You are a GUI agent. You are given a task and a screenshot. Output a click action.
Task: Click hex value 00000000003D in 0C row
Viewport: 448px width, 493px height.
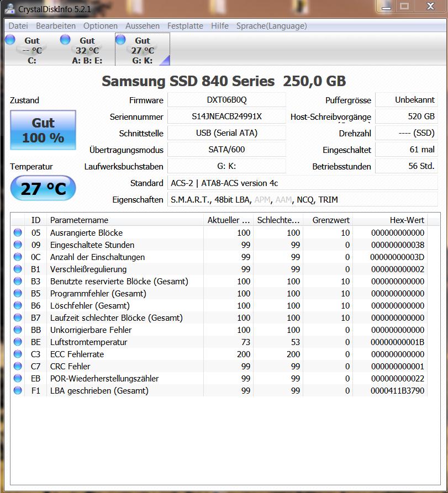(397, 257)
